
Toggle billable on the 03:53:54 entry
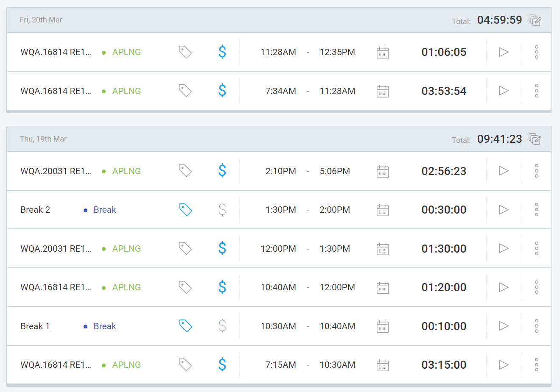click(222, 91)
